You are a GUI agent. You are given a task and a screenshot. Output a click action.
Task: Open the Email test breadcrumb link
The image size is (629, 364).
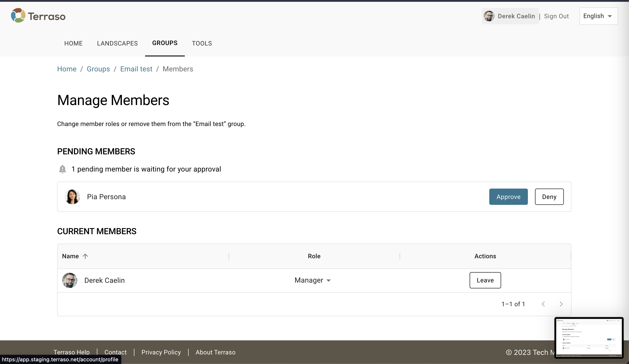click(x=136, y=69)
